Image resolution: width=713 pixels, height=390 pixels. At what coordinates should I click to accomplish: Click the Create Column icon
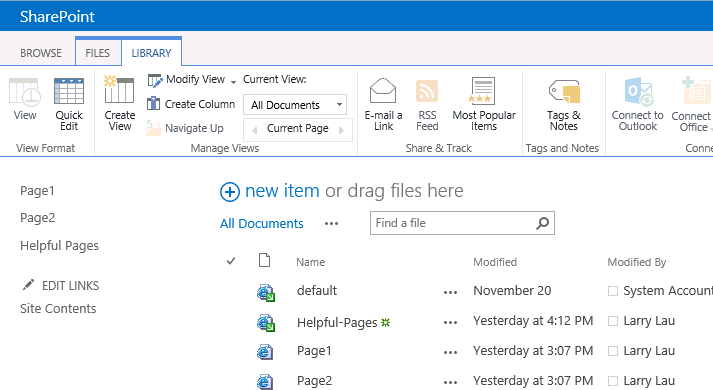coord(153,104)
